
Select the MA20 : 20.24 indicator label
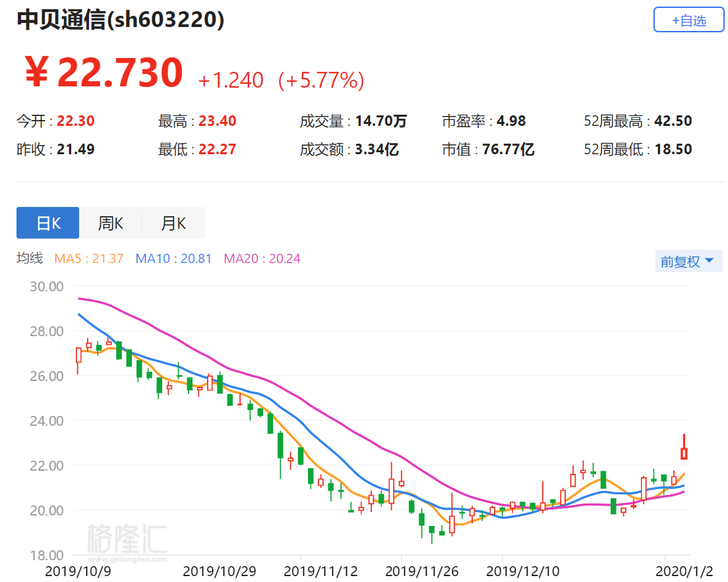click(262, 258)
